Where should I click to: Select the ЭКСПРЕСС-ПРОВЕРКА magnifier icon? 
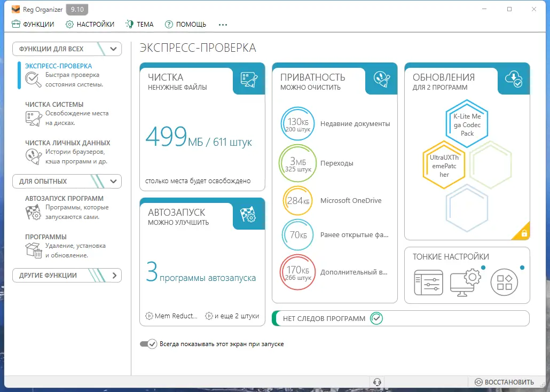pos(33,80)
